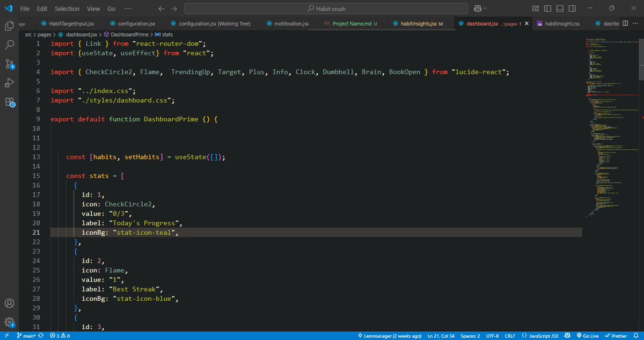Click the Habit-crush search command center
The image size is (644, 340).
[x=326, y=9]
